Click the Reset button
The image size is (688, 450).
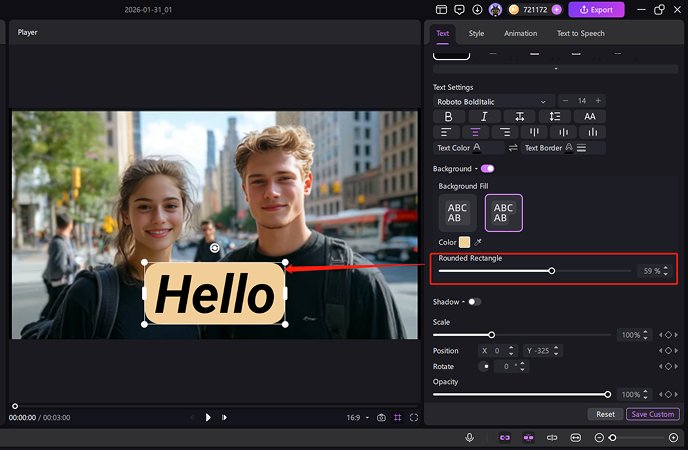click(x=605, y=414)
